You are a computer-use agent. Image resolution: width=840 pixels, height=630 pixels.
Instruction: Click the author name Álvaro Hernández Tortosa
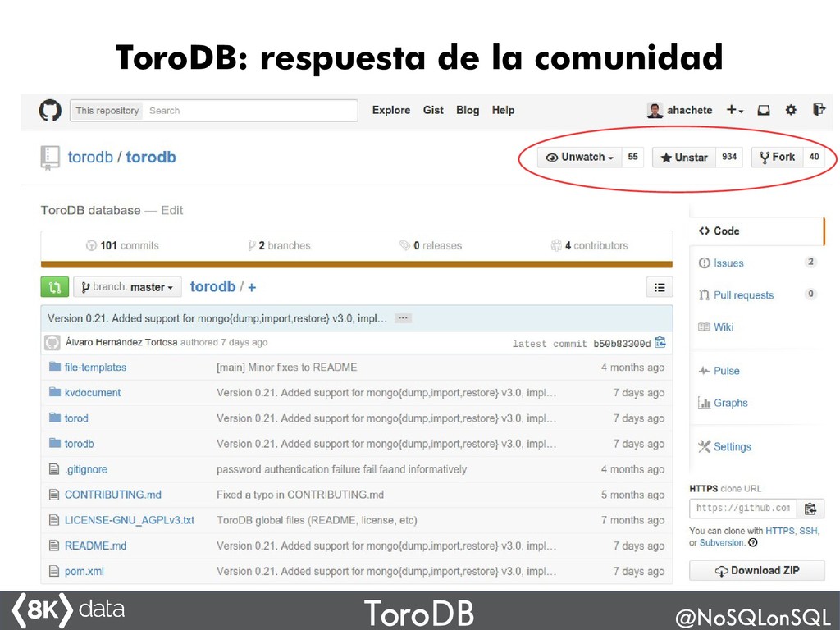(x=121, y=342)
